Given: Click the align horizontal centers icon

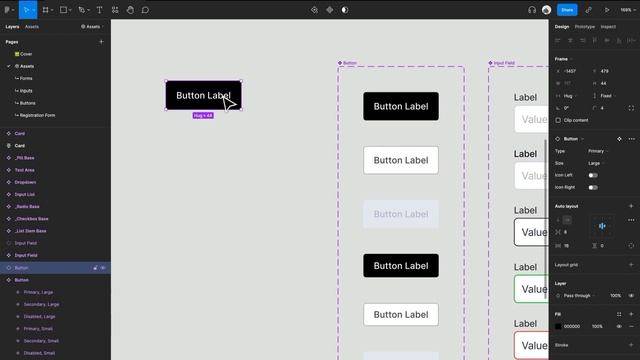Looking at the screenshot, I should tap(570, 40).
